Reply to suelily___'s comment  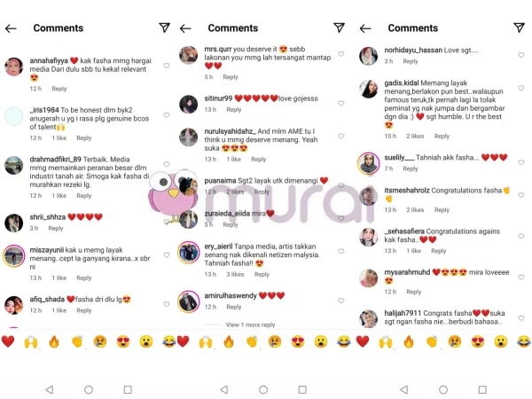coord(411,168)
